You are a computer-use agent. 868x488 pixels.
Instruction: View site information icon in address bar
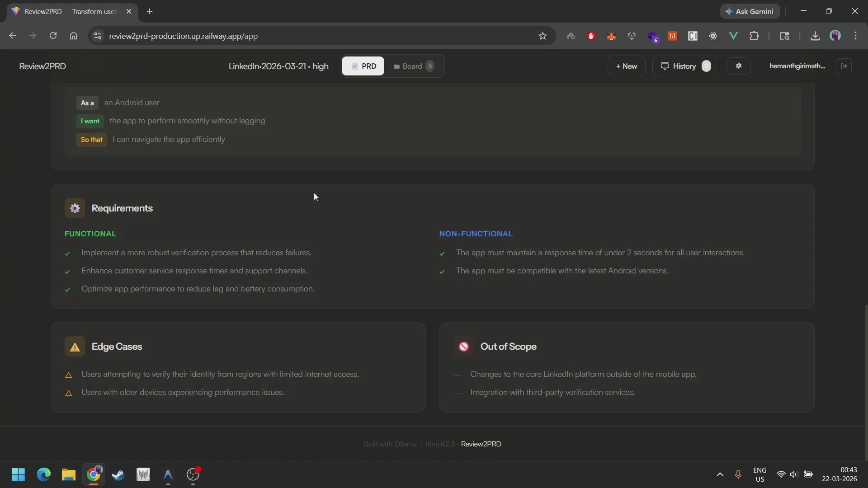pyautogui.click(x=97, y=36)
